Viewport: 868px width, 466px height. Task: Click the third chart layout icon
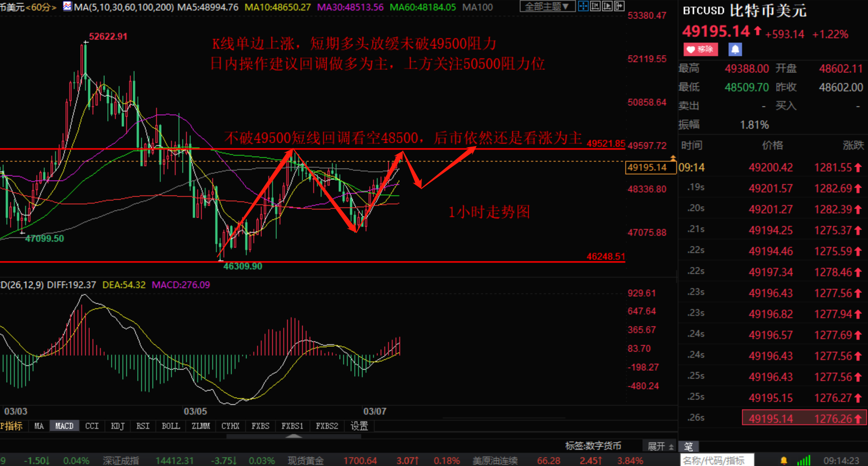coord(607,6)
